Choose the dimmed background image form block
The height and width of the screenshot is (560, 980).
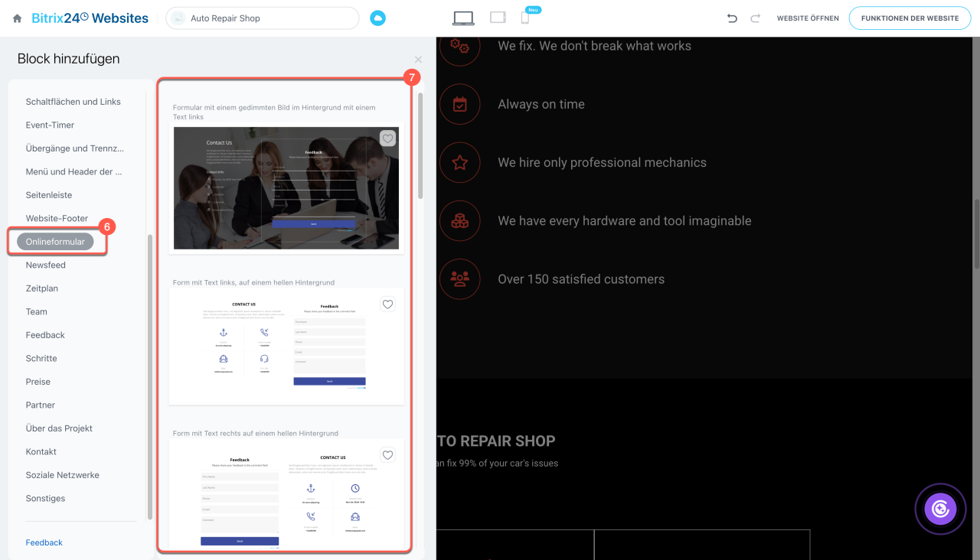click(x=286, y=188)
